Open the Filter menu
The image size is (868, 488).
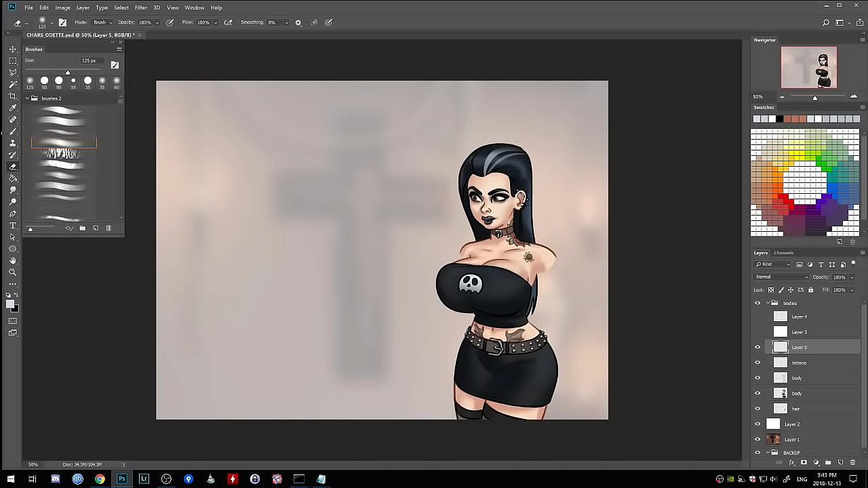coord(140,7)
